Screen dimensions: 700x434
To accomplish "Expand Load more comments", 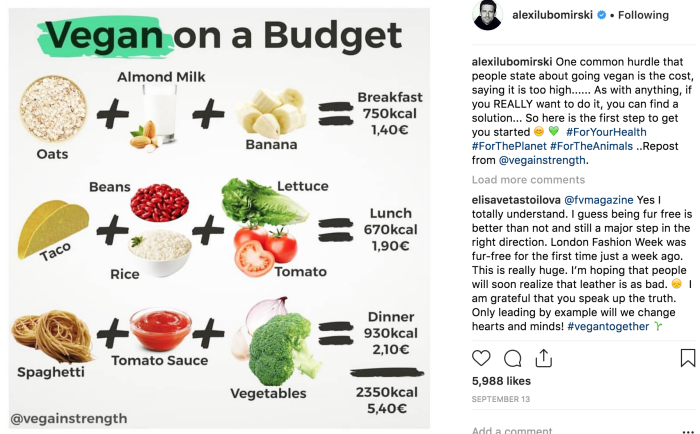I will tap(528, 180).
